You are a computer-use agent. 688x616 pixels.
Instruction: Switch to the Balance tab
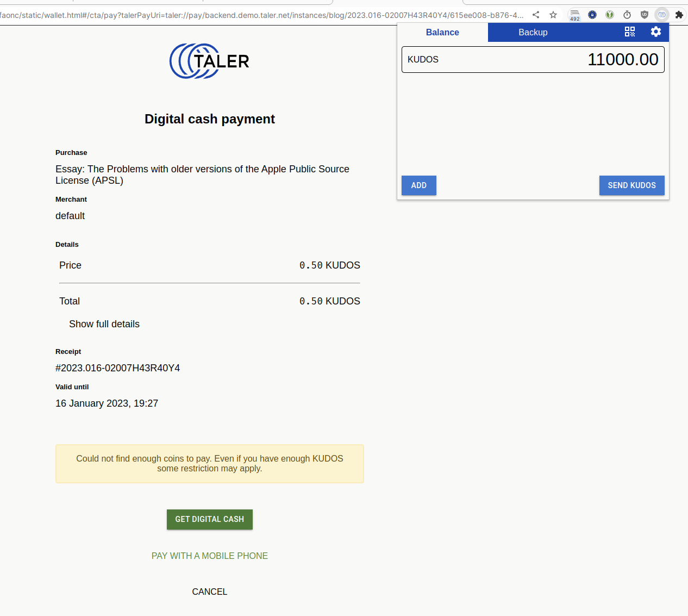pos(442,33)
